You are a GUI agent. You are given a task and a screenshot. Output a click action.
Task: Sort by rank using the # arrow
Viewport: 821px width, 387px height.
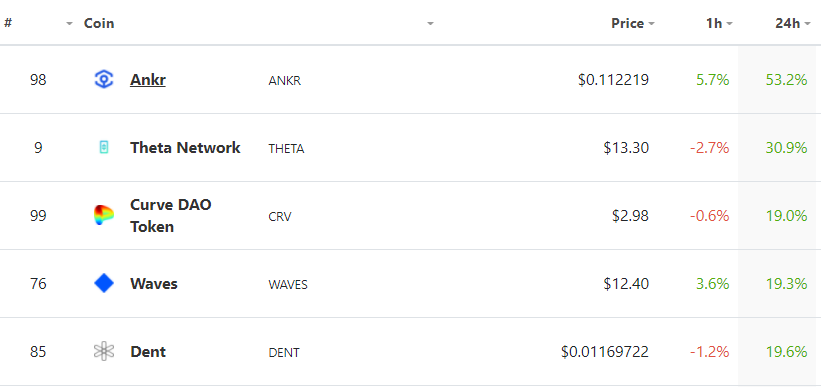click(x=69, y=24)
